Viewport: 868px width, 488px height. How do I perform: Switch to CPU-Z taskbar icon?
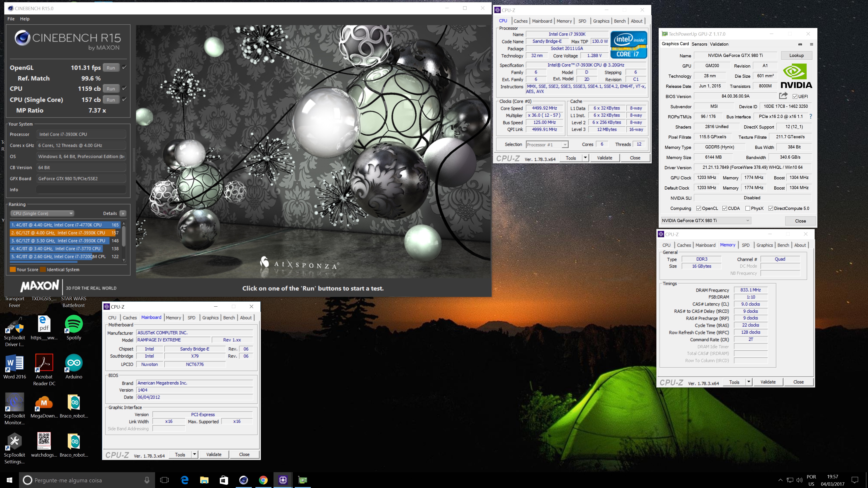point(283,480)
